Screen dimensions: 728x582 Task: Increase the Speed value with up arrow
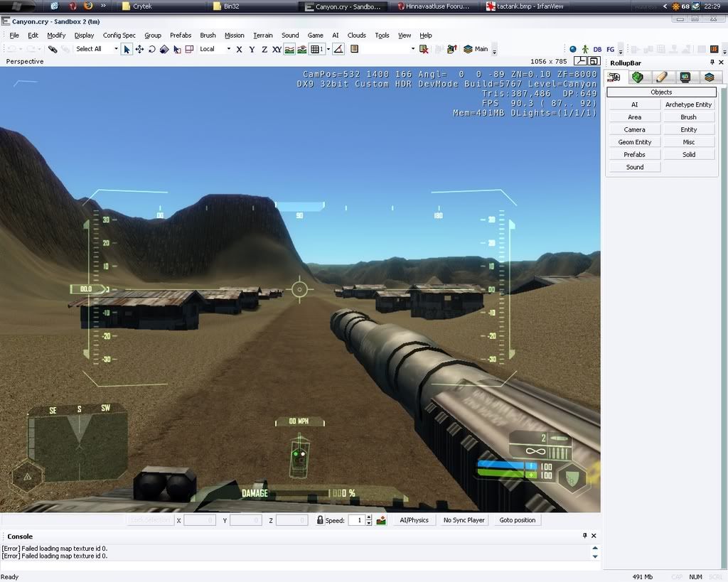369,517
